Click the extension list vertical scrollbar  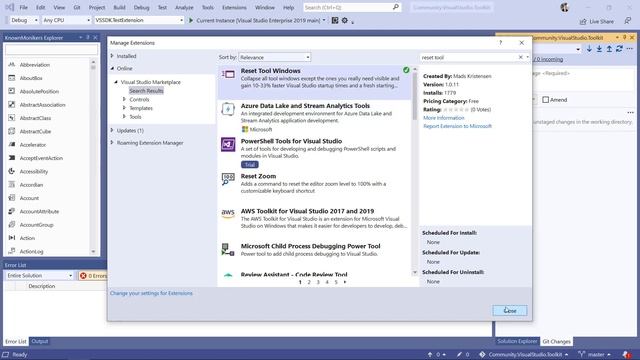tap(415, 97)
